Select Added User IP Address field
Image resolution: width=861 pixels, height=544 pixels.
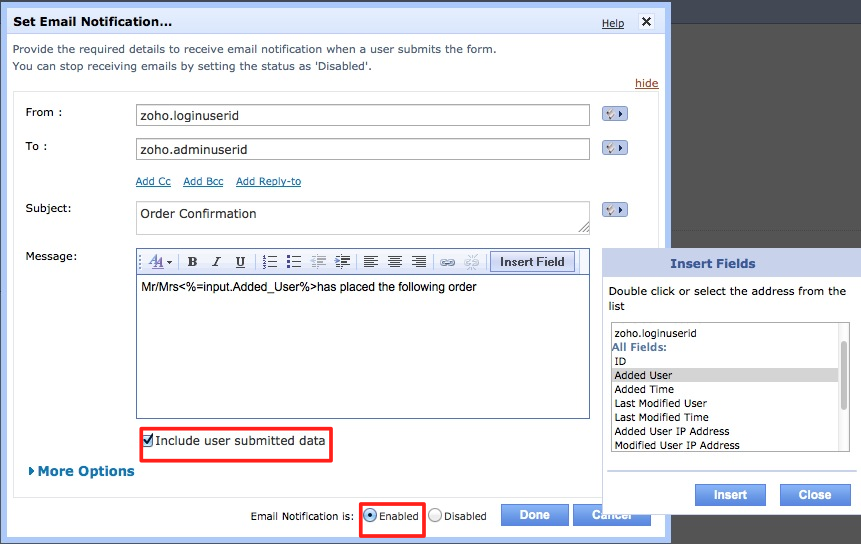pos(725,431)
